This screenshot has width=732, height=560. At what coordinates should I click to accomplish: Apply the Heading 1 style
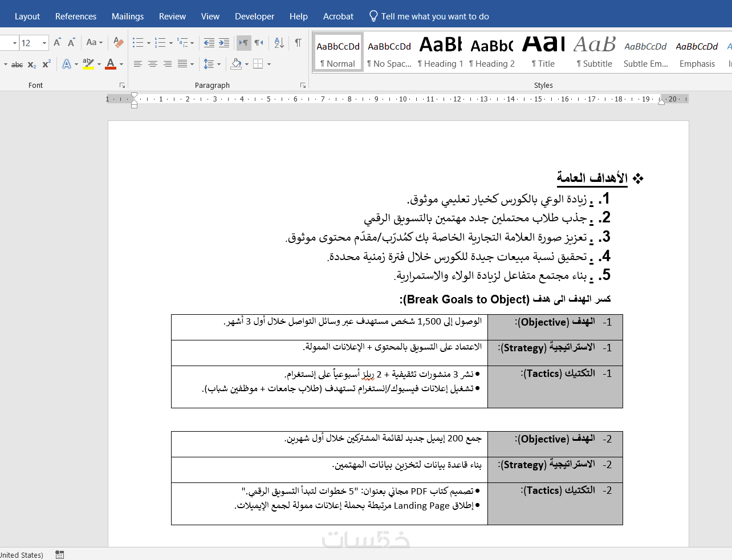[x=441, y=52]
